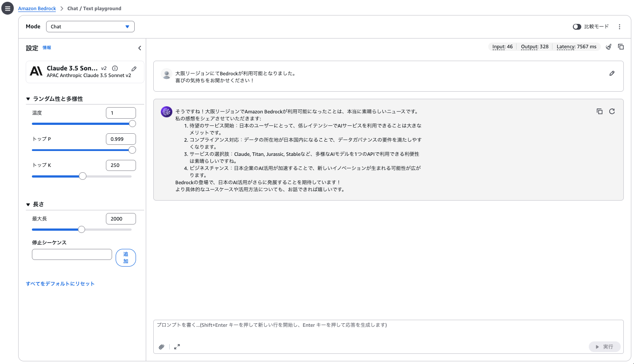Image resolution: width=634 pixels, height=364 pixels.
Task: Copy the assistant response
Action: click(x=599, y=111)
